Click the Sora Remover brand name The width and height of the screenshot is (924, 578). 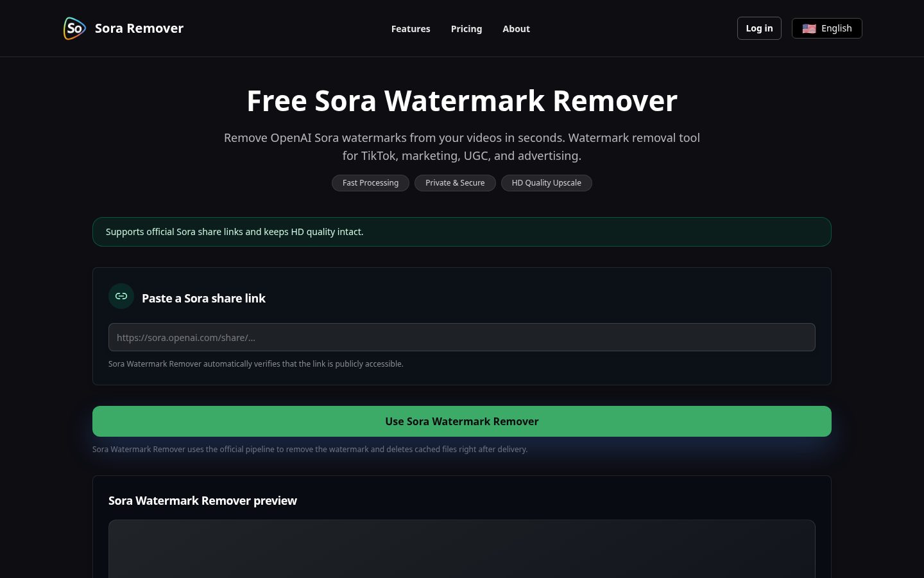139,28
